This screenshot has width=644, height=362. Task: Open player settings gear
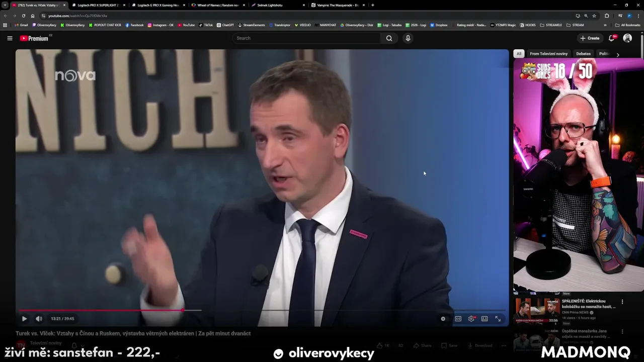(471, 319)
